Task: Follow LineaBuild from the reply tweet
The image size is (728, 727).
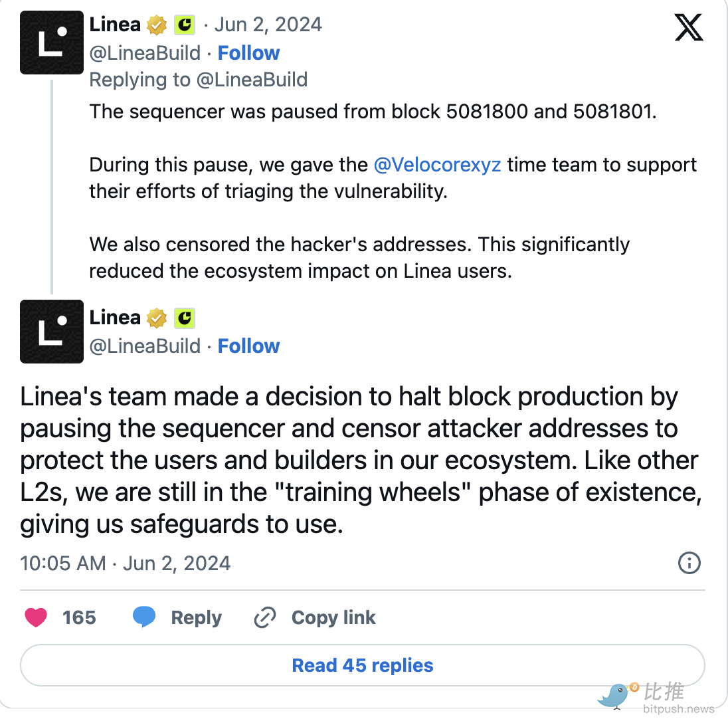Action: [x=248, y=53]
